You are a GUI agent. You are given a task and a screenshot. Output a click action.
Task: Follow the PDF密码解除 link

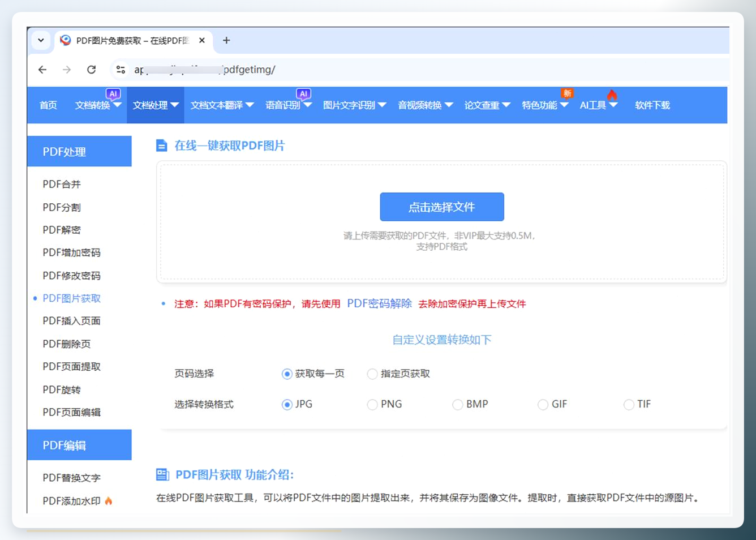coord(379,303)
